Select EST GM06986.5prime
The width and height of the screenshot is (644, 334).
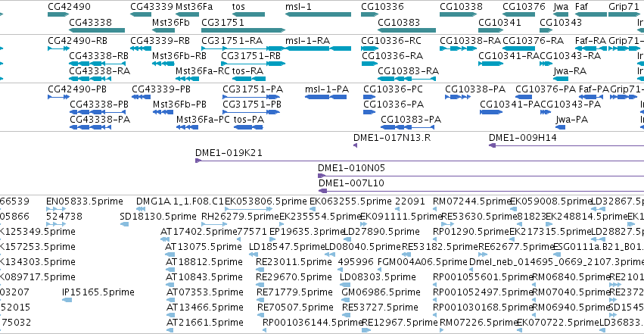coord(381,292)
